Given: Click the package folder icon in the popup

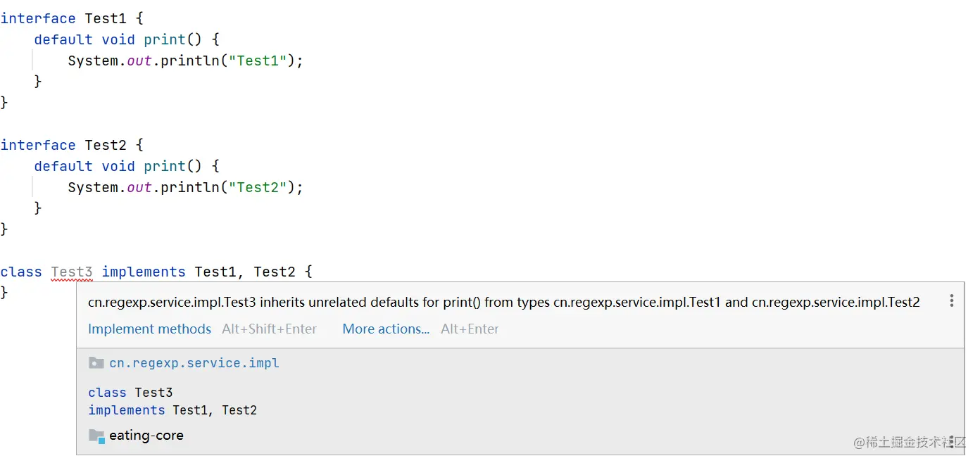Looking at the screenshot, I should tap(96, 363).
